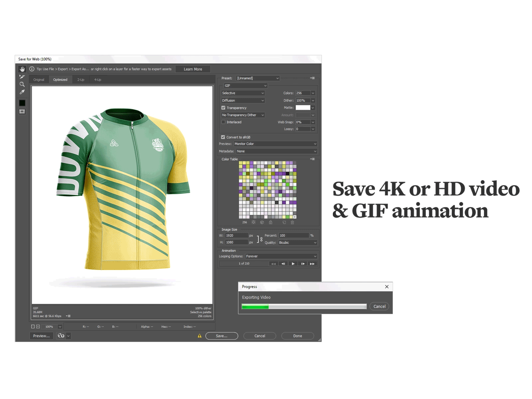Activate the Zoom tool

click(x=22, y=84)
